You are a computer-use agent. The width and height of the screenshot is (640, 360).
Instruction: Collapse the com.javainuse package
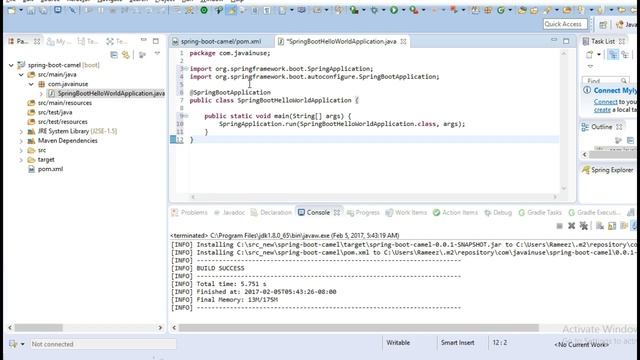pos(31,84)
